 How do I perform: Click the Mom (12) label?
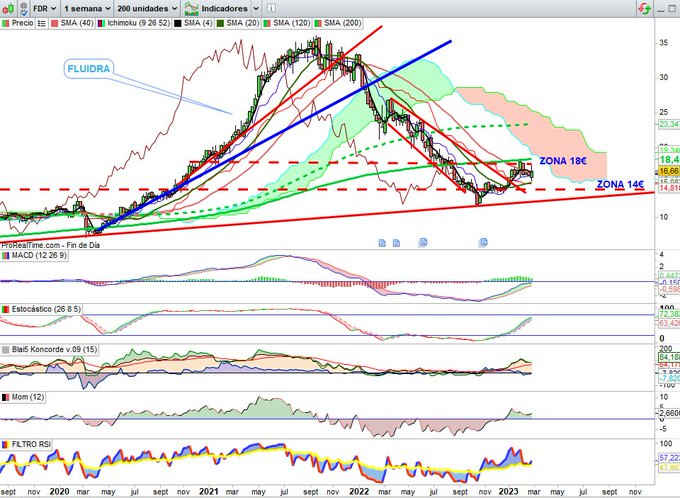pyautogui.click(x=28, y=397)
